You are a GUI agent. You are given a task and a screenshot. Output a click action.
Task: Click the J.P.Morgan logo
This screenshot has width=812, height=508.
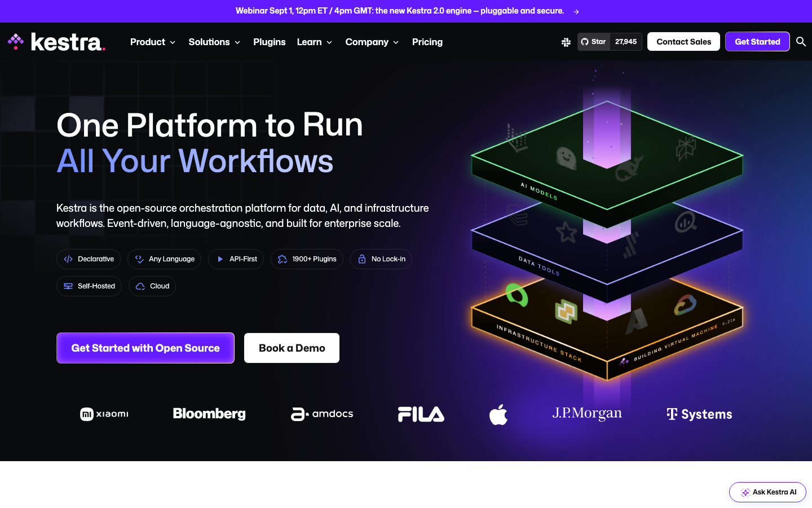click(587, 414)
